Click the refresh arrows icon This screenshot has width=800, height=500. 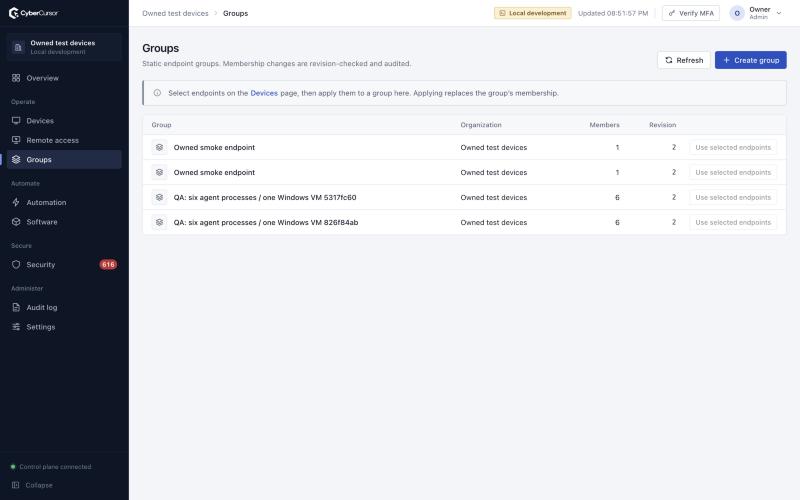tap(669, 60)
